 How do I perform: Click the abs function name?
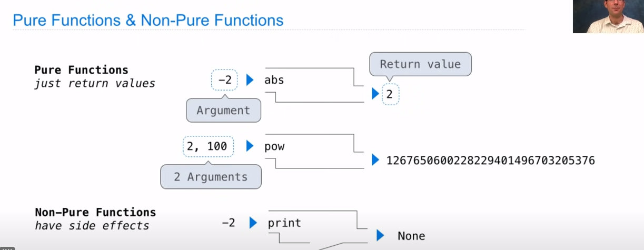274,81
